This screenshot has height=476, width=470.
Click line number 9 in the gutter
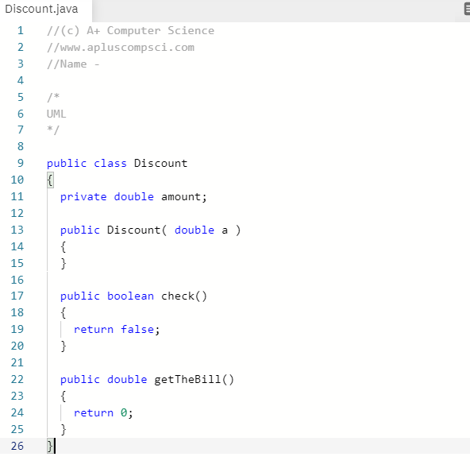pos(21,164)
